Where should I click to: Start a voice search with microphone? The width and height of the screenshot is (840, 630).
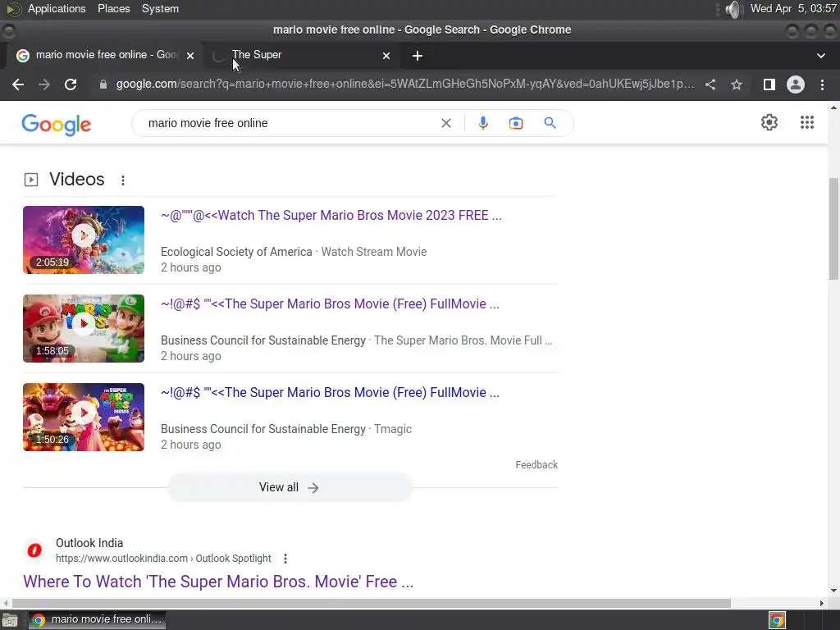coord(482,123)
